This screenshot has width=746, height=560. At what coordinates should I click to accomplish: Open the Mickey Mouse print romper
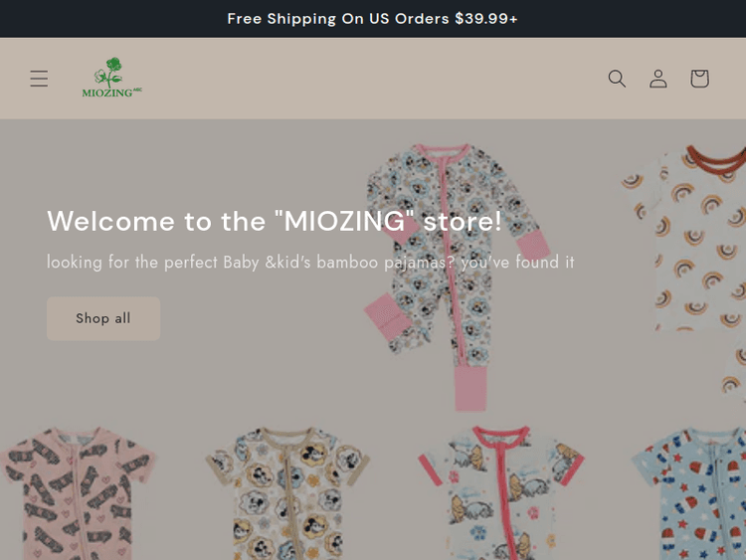click(286, 497)
